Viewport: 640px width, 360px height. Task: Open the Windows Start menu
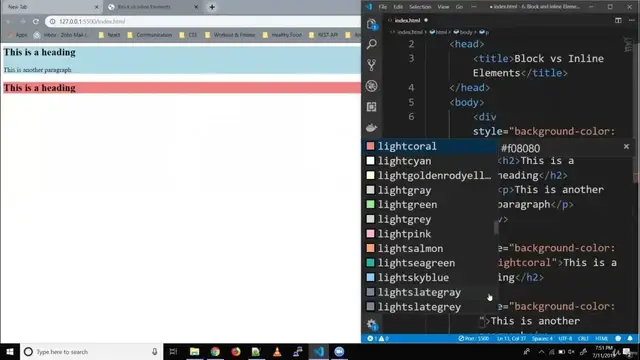click(10, 352)
